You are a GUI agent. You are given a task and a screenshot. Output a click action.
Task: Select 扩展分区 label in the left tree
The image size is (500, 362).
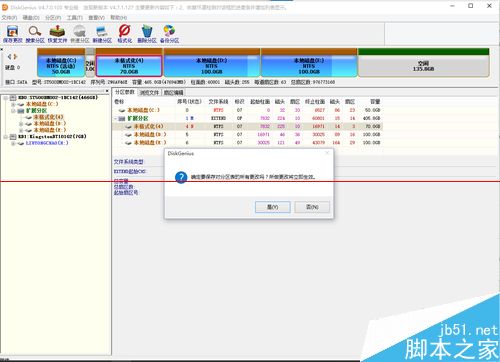(37, 111)
